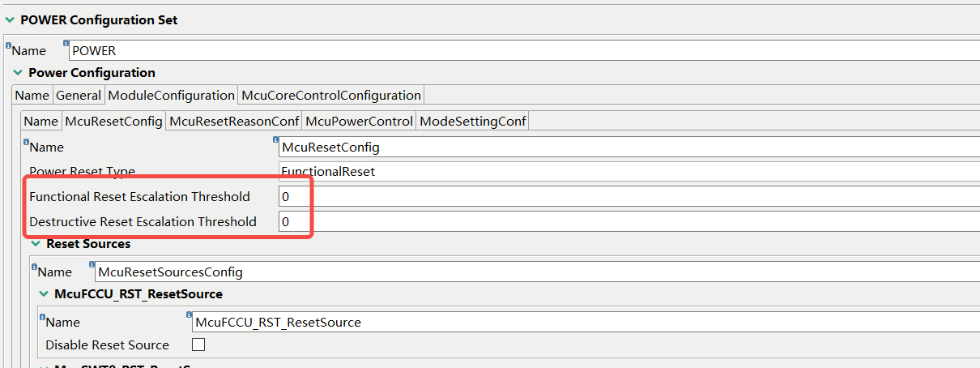The image size is (980, 368).
Task: Open the ModeSettingConf tab
Action: click(x=473, y=122)
